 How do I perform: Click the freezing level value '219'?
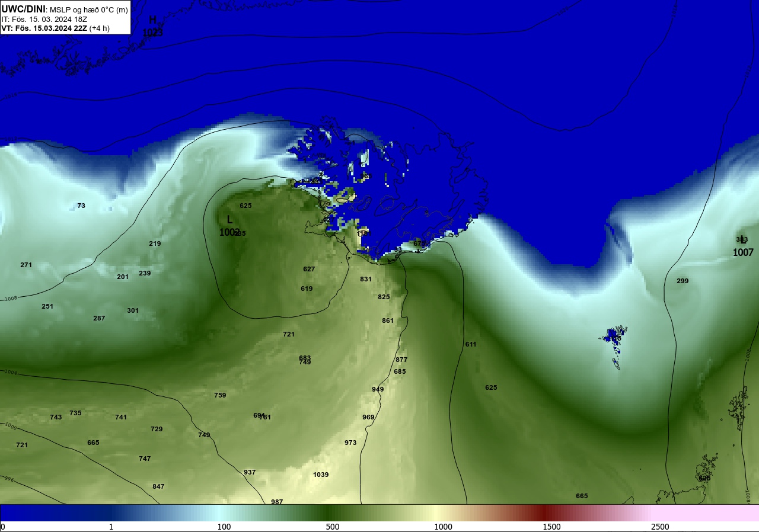point(155,243)
